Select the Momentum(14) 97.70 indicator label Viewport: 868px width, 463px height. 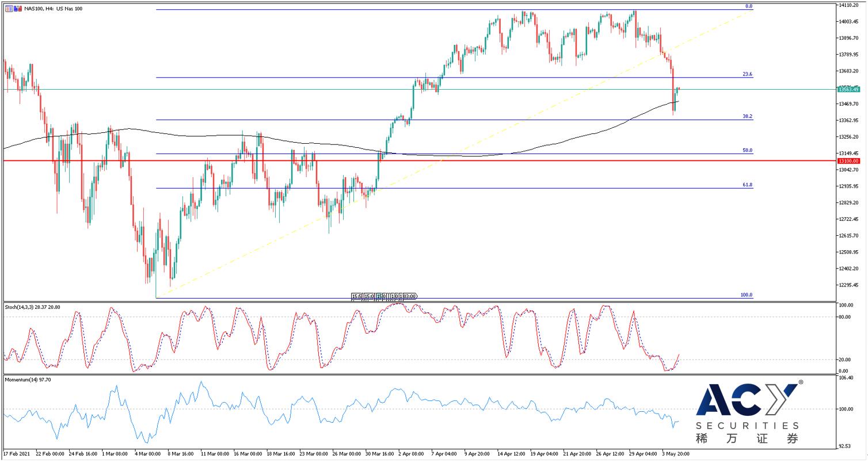(x=28, y=380)
